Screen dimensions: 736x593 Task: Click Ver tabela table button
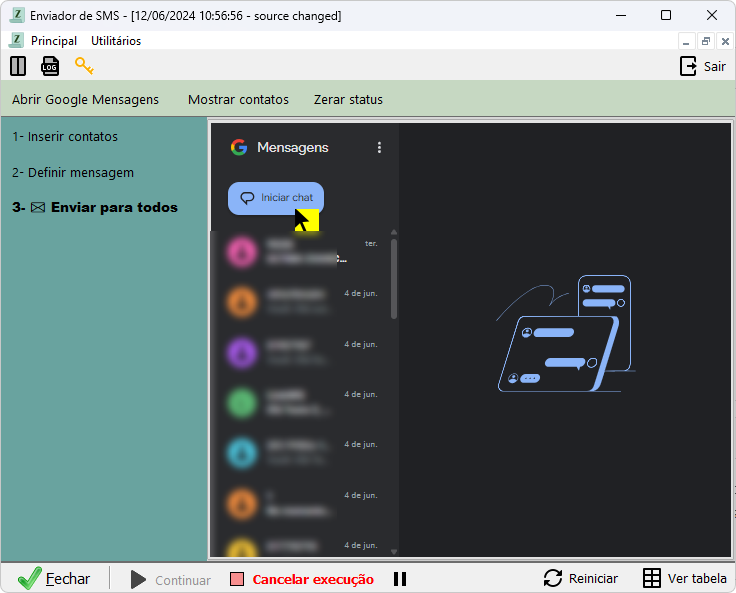[685, 578]
